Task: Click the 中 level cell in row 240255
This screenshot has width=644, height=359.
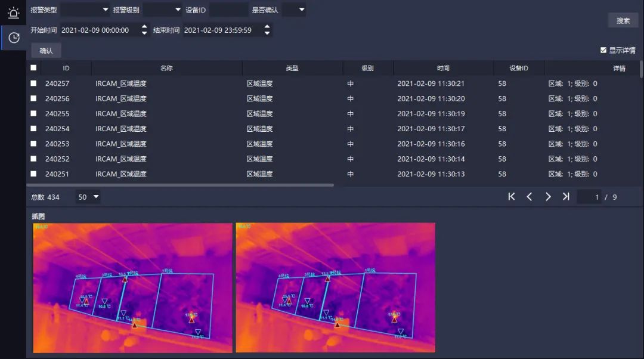Action: click(351, 113)
